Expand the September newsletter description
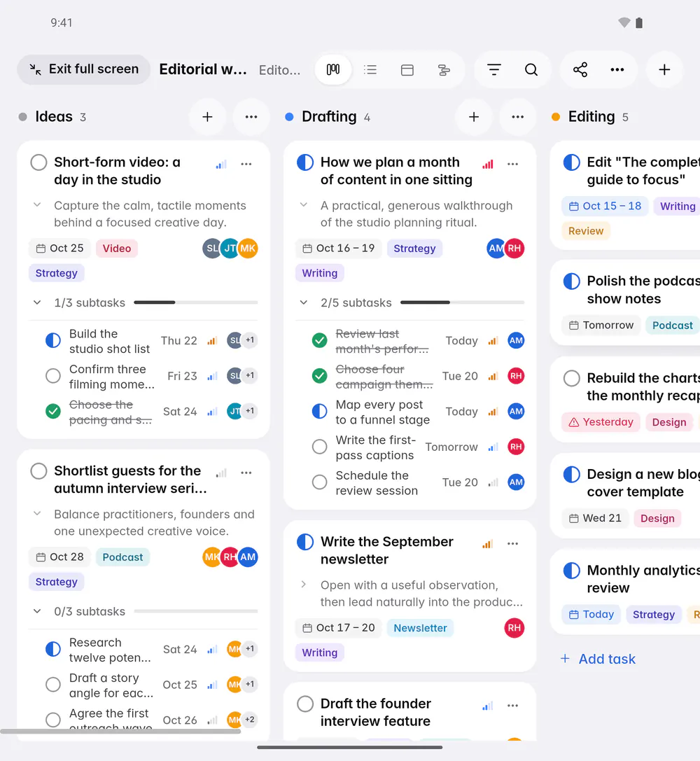Screen dimensions: 700x761 point(304,585)
